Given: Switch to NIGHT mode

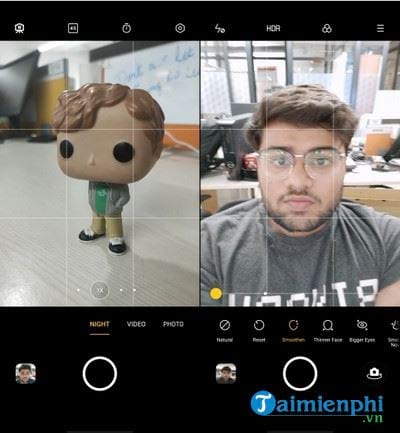Looking at the screenshot, I should (x=99, y=324).
